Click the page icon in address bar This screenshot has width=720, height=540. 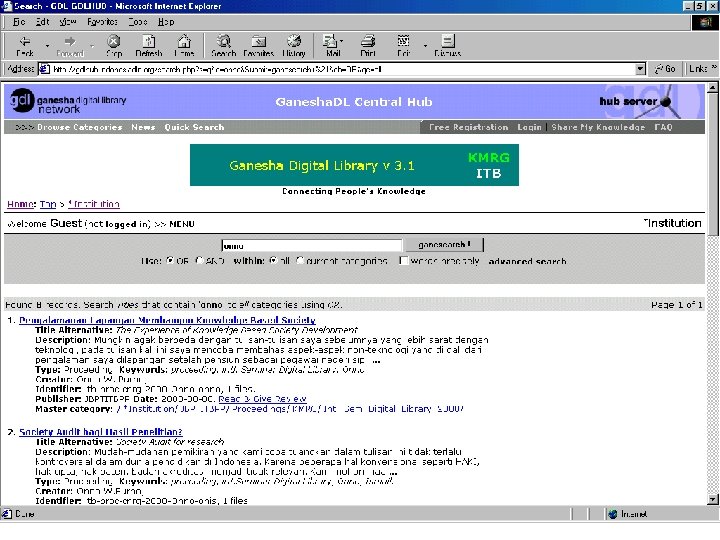pos(44,69)
